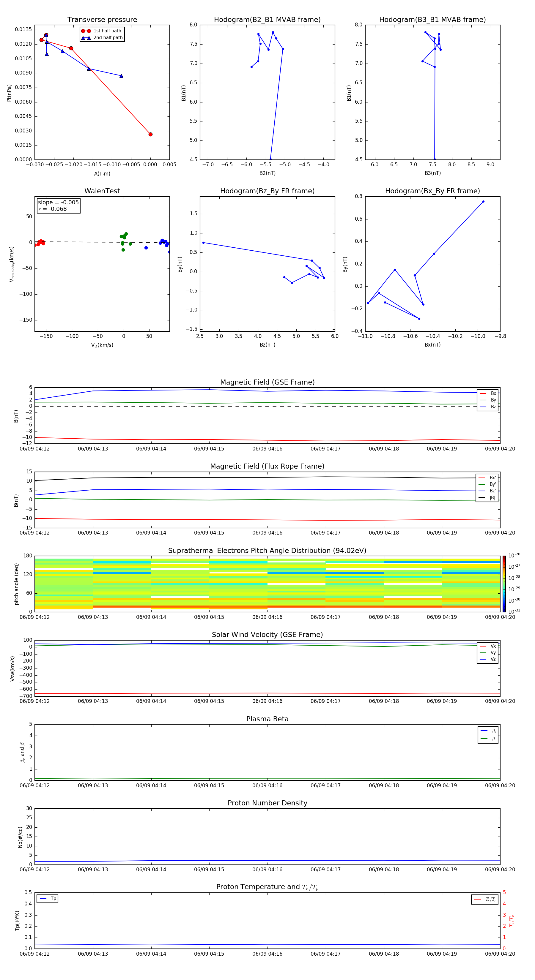Click the "Tp(10^6K)" y-axis label
The height and width of the screenshot is (980, 535).
[17, 921]
